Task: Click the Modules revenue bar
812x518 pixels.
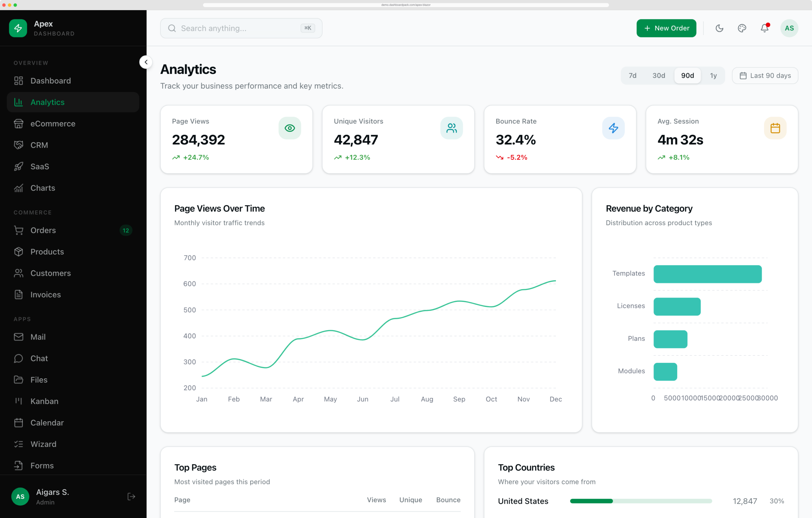Action: tap(665, 372)
